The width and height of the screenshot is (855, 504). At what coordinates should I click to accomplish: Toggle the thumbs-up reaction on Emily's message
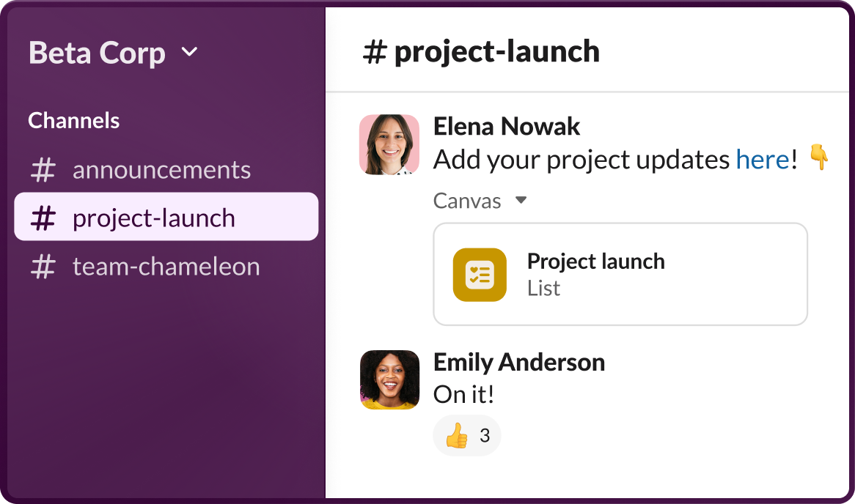click(x=455, y=435)
